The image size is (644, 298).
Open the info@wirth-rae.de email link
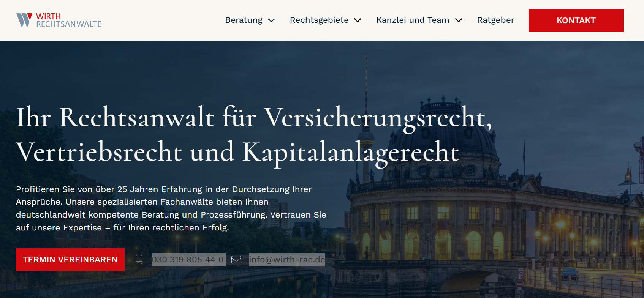pos(287,260)
